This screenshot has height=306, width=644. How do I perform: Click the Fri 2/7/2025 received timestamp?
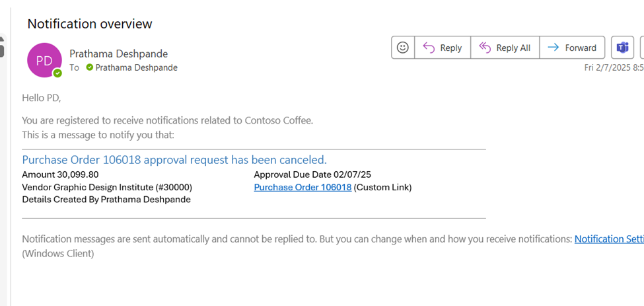point(614,68)
